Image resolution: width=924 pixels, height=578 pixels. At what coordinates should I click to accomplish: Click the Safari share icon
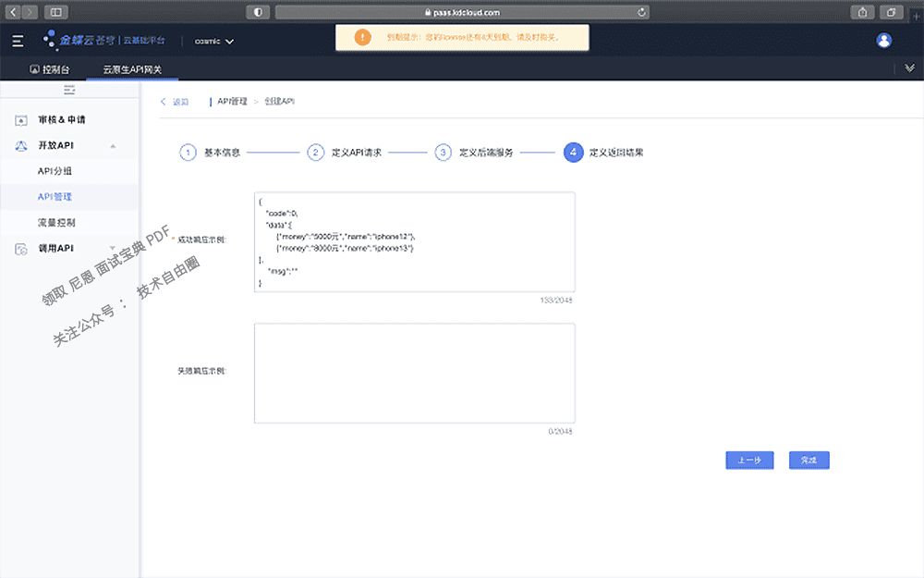(x=864, y=11)
